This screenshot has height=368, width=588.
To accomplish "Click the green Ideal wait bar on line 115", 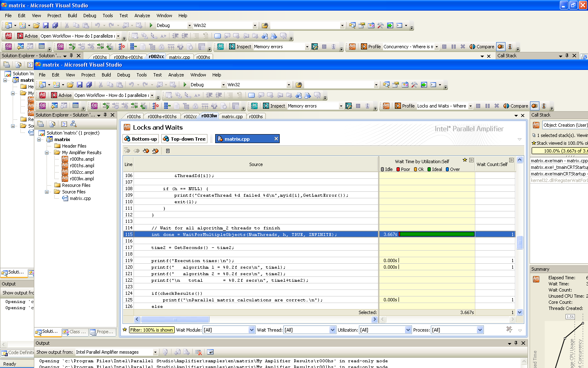I will [x=436, y=234].
